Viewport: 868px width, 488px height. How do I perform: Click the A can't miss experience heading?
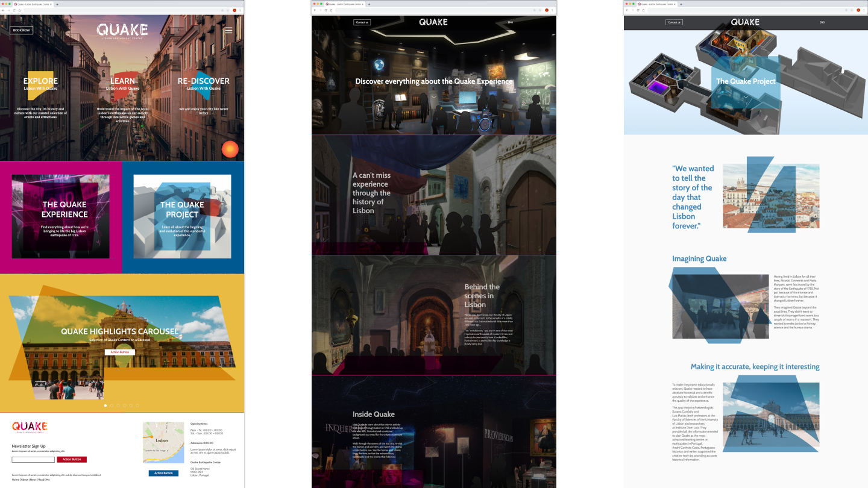[x=372, y=193]
